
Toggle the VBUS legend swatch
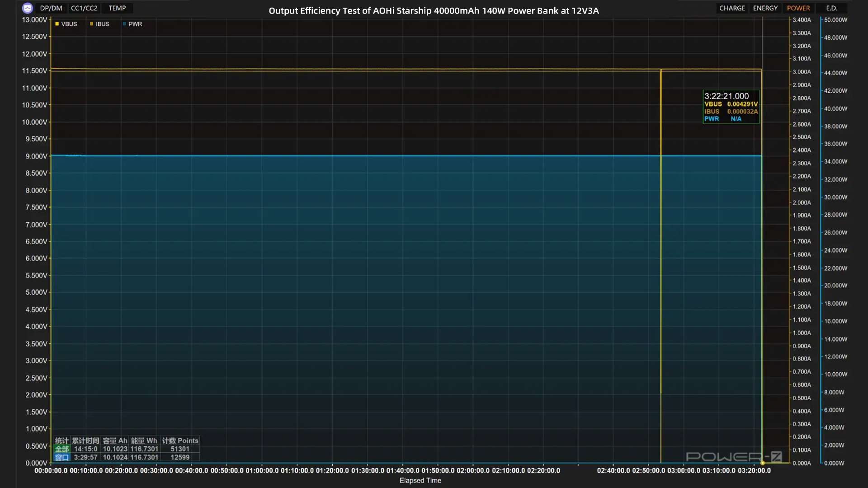point(57,24)
